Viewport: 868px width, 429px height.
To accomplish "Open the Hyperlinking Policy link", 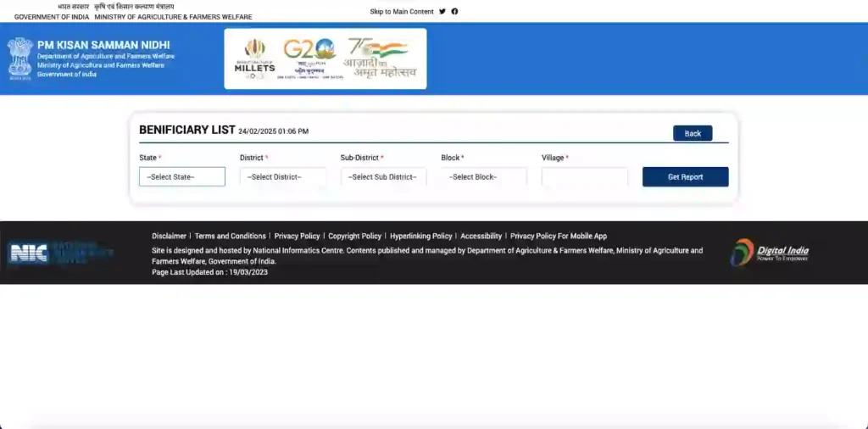I will [421, 236].
